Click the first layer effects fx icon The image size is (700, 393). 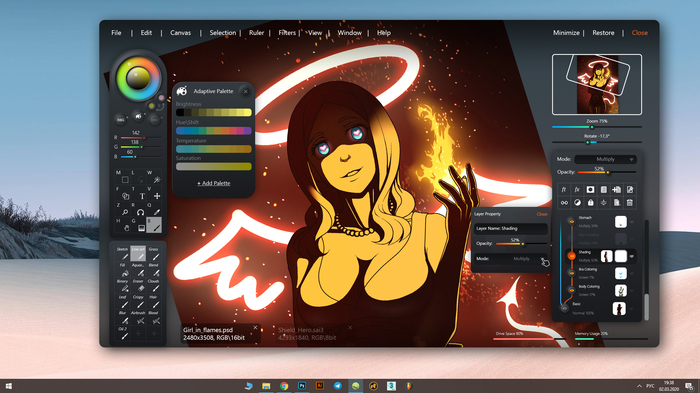[x=564, y=190]
